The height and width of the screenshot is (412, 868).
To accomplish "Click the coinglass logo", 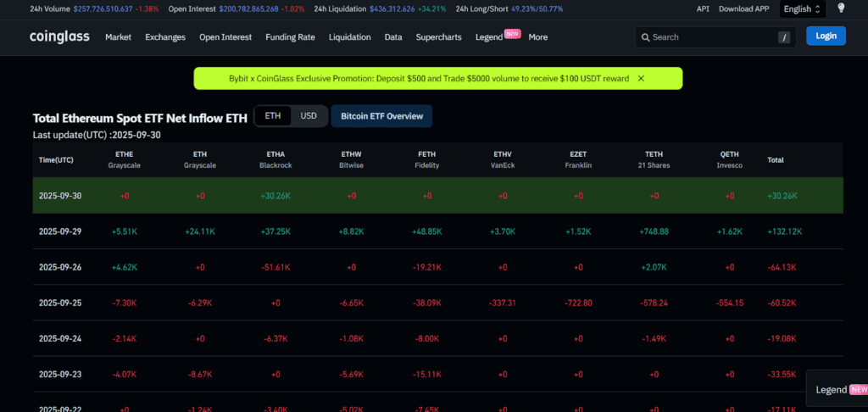I will (61, 37).
